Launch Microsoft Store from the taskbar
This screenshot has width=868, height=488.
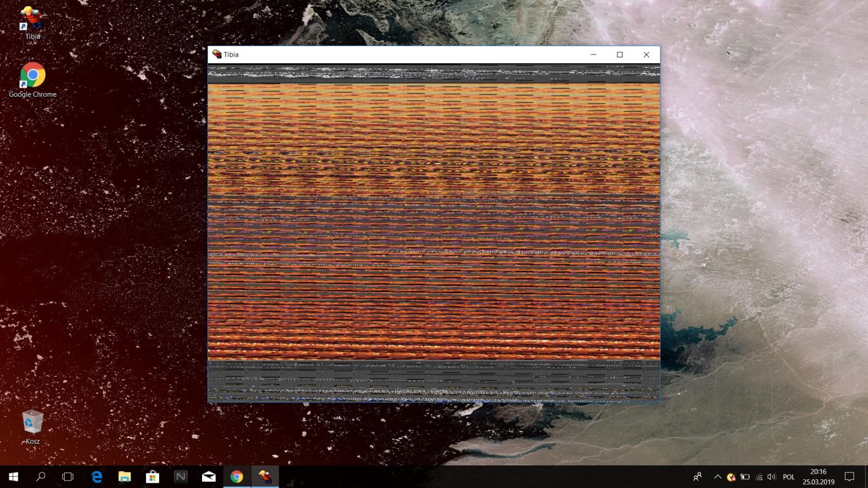coord(152,477)
